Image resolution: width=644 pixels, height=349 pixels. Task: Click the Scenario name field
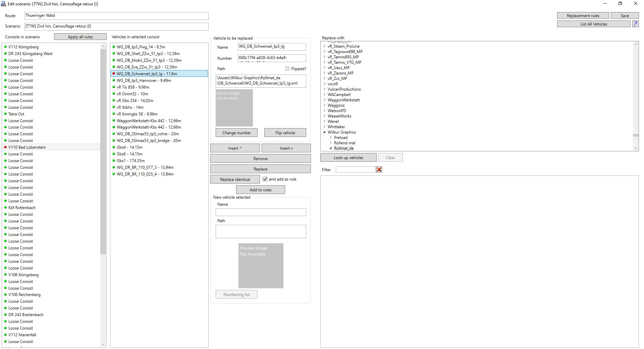click(116, 27)
